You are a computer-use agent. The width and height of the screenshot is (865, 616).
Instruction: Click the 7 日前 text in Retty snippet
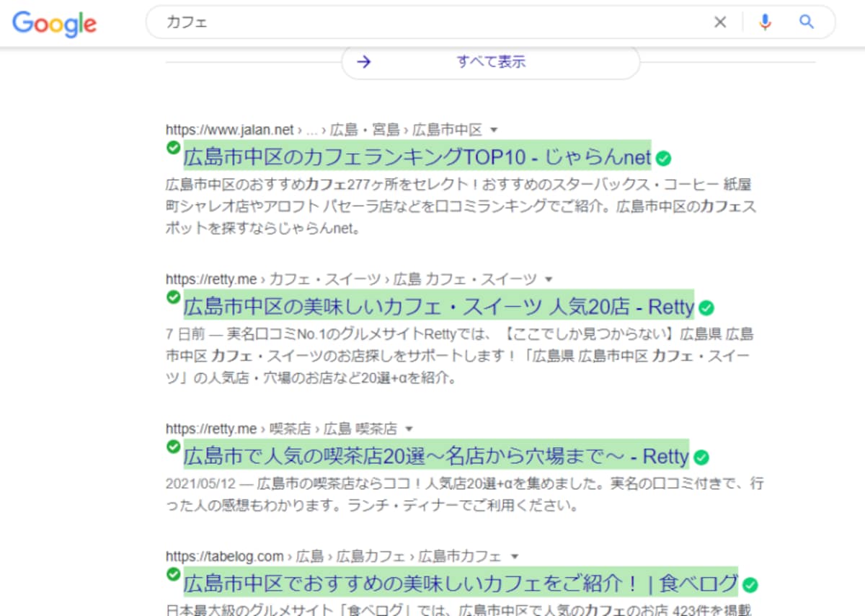(x=185, y=334)
